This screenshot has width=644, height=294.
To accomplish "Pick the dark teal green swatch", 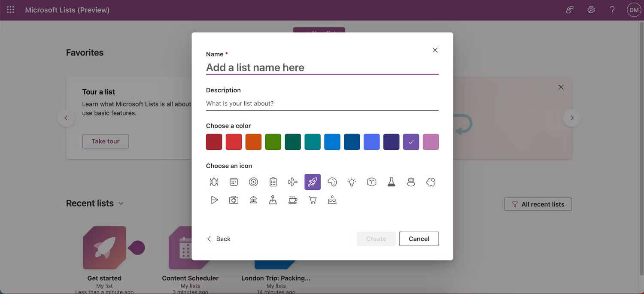I will click(x=293, y=142).
